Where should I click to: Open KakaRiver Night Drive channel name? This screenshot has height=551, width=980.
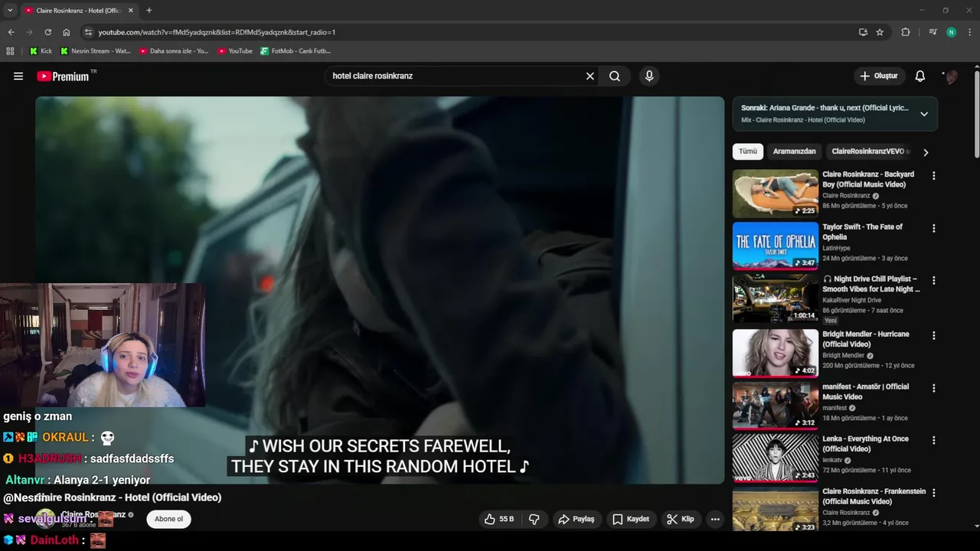[851, 300]
